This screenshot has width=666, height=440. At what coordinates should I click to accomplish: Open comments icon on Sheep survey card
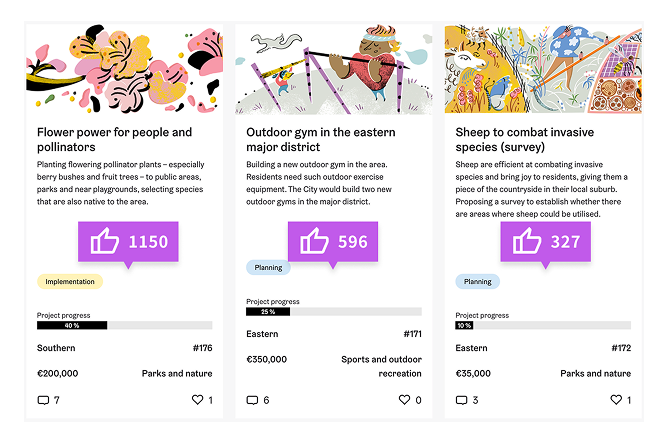tap(461, 400)
